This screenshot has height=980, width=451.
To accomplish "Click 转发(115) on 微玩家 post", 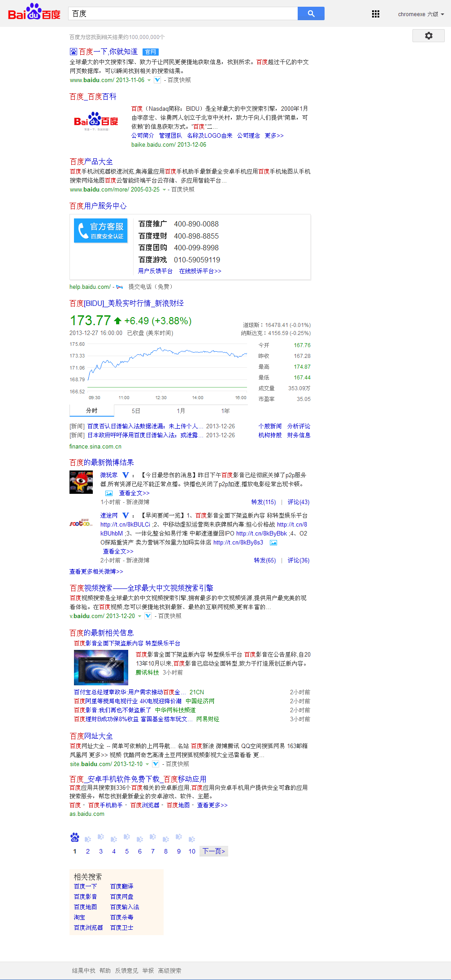I will click(x=264, y=502).
